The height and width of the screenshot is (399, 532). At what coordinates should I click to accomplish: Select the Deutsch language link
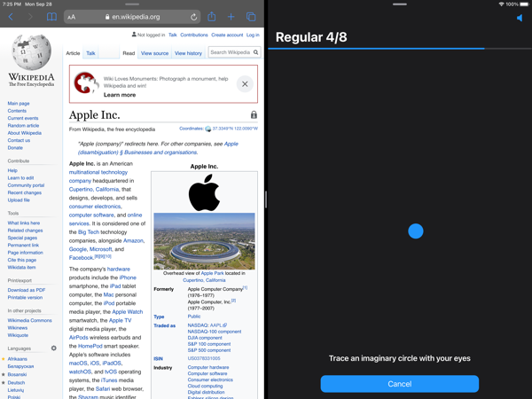[x=16, y=383]
